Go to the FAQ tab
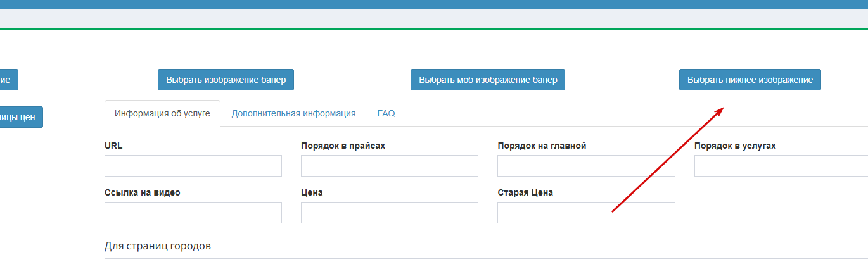The image size is (868, 262). coord(386,114)
